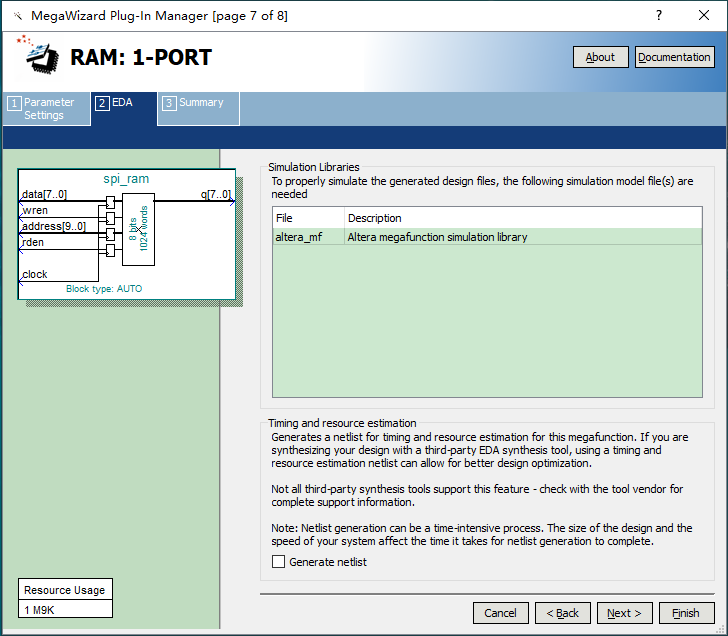The image size is (728, 636).
Task: Close the MegaWizard Plug-In Manager window
Action: point(704,16)
